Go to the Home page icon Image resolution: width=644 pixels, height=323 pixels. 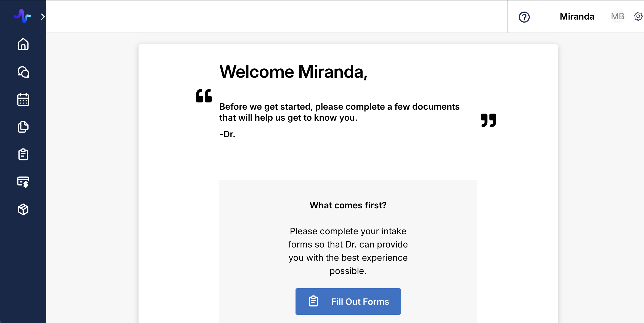pyautogui.click(x=23, y=44)
